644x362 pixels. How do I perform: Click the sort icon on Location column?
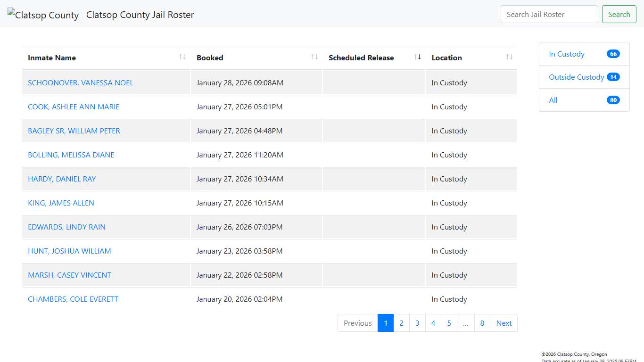click(509, 57)
